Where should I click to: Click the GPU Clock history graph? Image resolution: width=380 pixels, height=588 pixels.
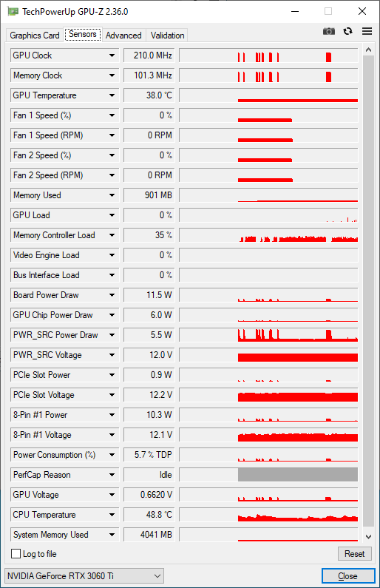(x=268, y=55)
